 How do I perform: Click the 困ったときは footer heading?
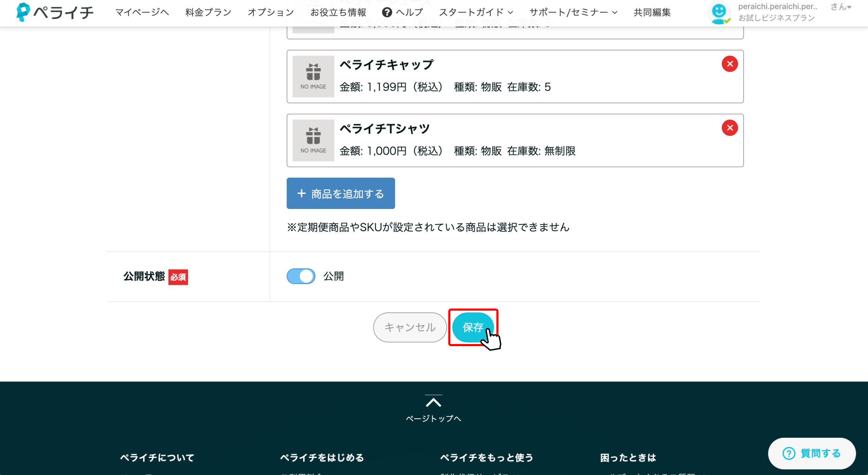[x=628, y=458]
